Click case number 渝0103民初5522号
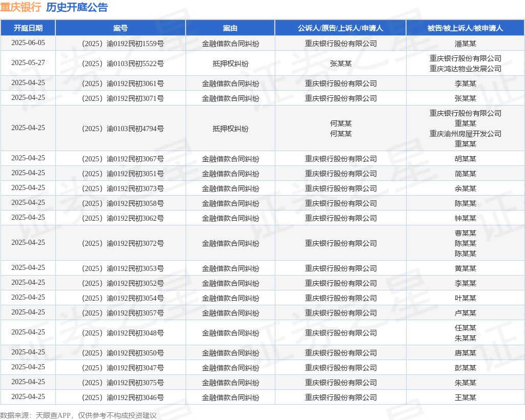Viewport: 525px width, 420px height. [135, 64]
